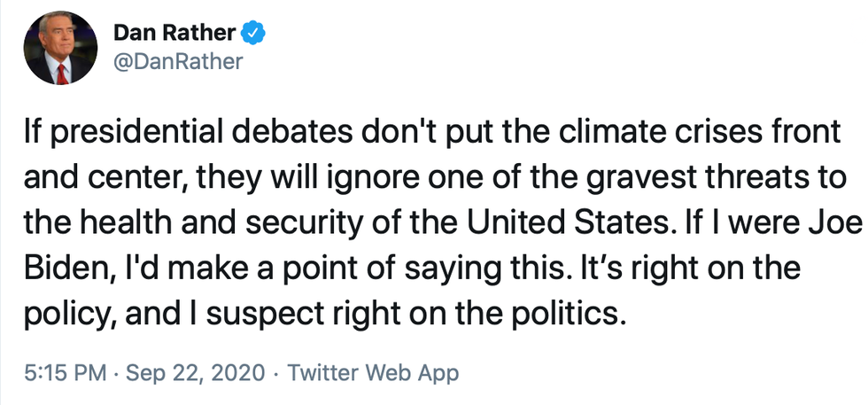This screenshot has width=868, height=405.
Task: Click the blue verified badge icon
Action: (254, 34)
